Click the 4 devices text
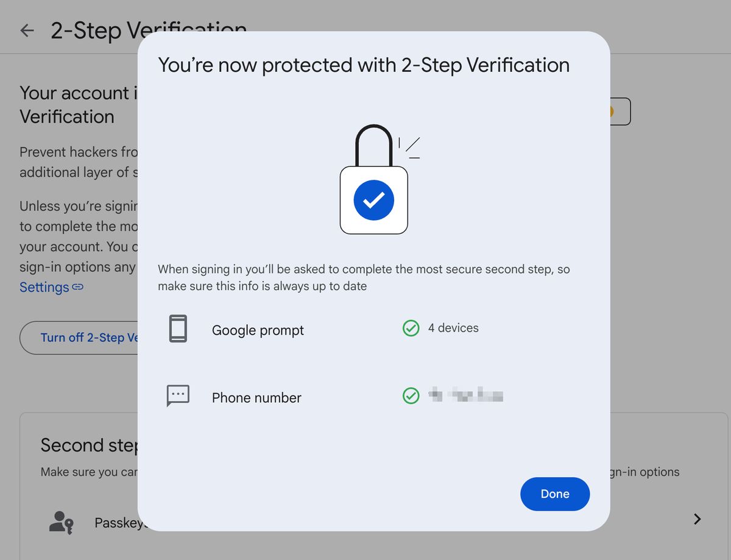The image size is (731, 560). pyautogui.click(x=453, y=328)
